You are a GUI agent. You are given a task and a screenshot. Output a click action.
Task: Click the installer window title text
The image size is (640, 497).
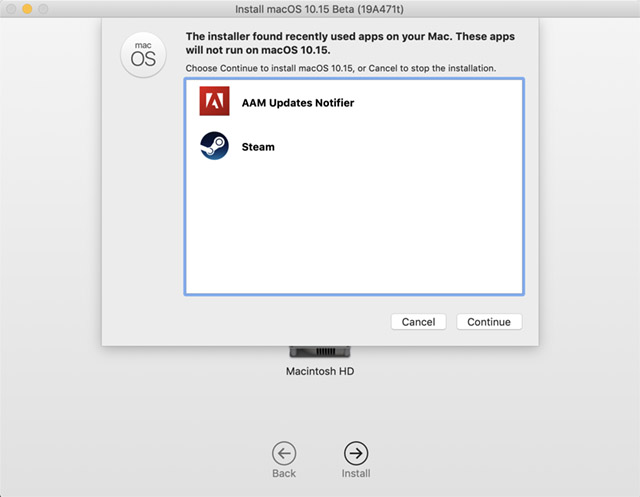[319, 9]
